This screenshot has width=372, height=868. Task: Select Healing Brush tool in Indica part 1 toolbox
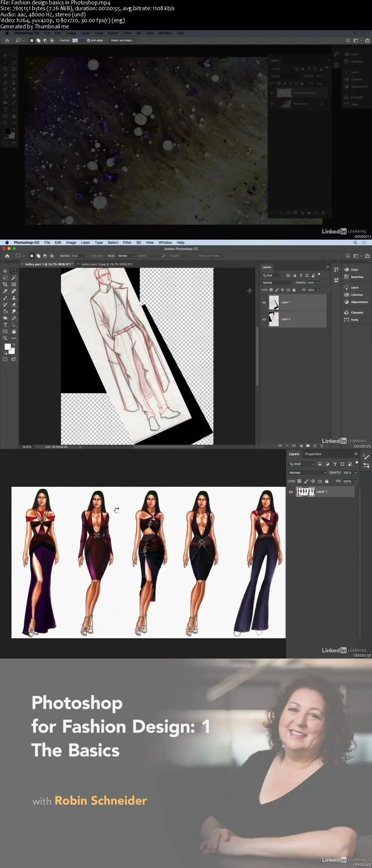(14, 291)
